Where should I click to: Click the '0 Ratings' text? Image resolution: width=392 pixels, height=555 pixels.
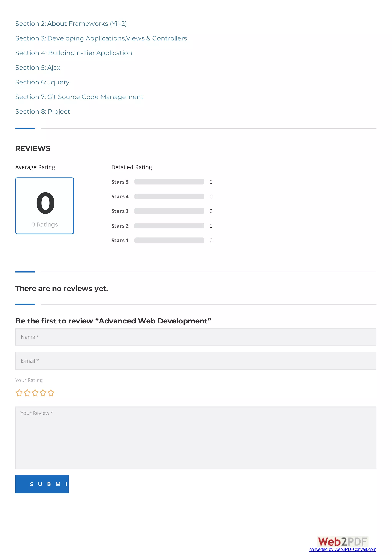(x=44, y=225)
